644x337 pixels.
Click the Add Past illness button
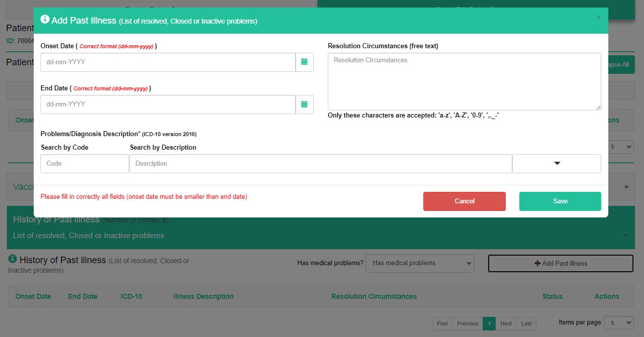click(561, 264)
